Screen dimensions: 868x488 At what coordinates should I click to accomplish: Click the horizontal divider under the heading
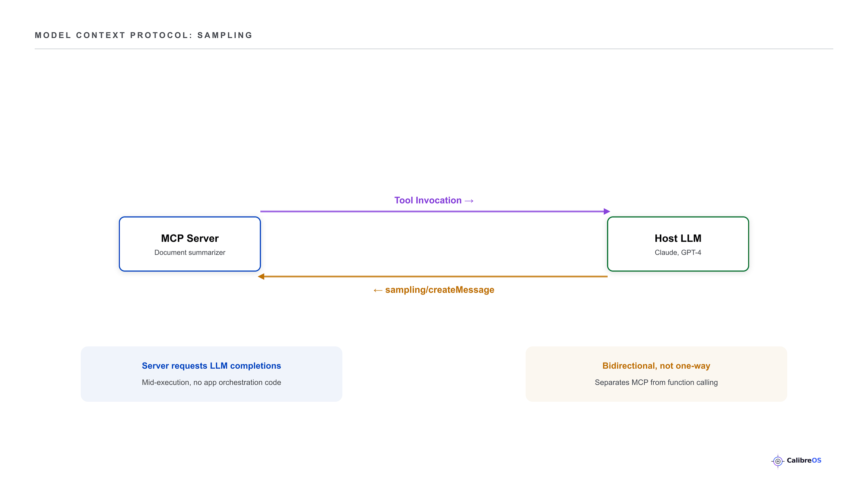434,49
